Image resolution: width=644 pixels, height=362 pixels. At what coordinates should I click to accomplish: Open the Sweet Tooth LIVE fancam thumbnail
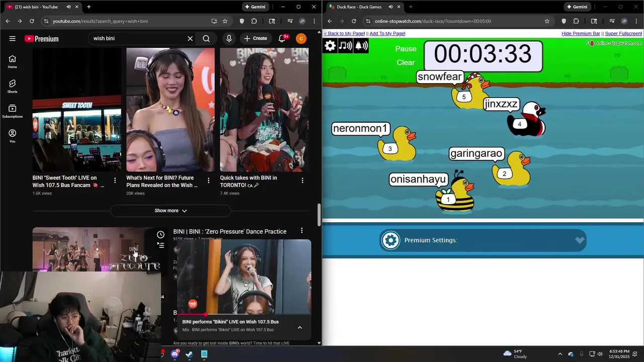[76, 110]
